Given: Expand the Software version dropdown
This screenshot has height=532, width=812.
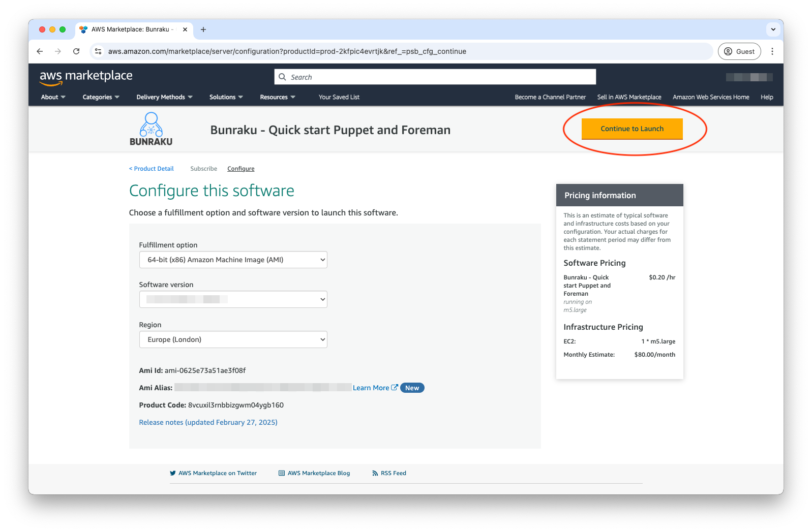Looking at the screenshot, I should pyautogui.click(x=233, y=299).
